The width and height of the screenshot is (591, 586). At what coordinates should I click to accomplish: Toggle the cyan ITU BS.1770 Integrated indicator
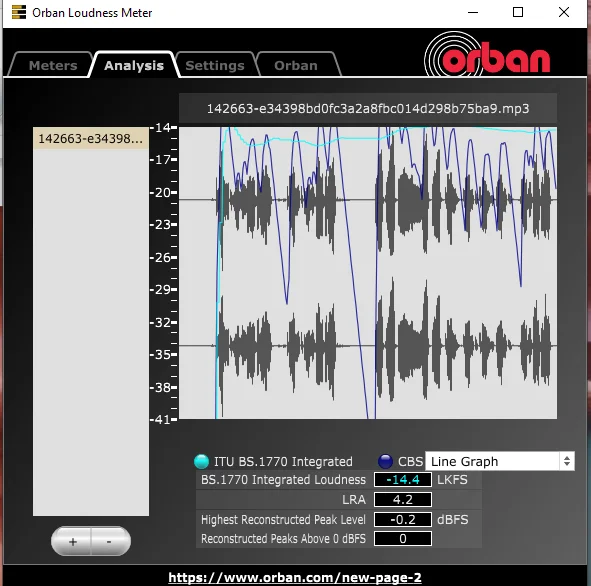pyautogui.click(x=201, y=461)
